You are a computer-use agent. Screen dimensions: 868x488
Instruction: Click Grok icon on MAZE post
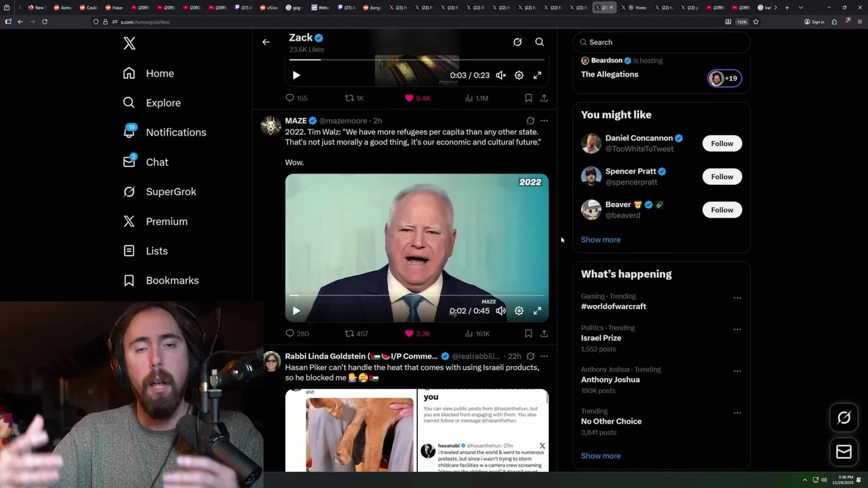530,121
